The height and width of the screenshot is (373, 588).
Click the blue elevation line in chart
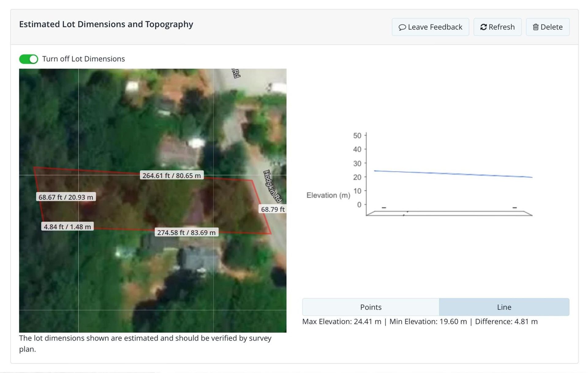[453, 174]
